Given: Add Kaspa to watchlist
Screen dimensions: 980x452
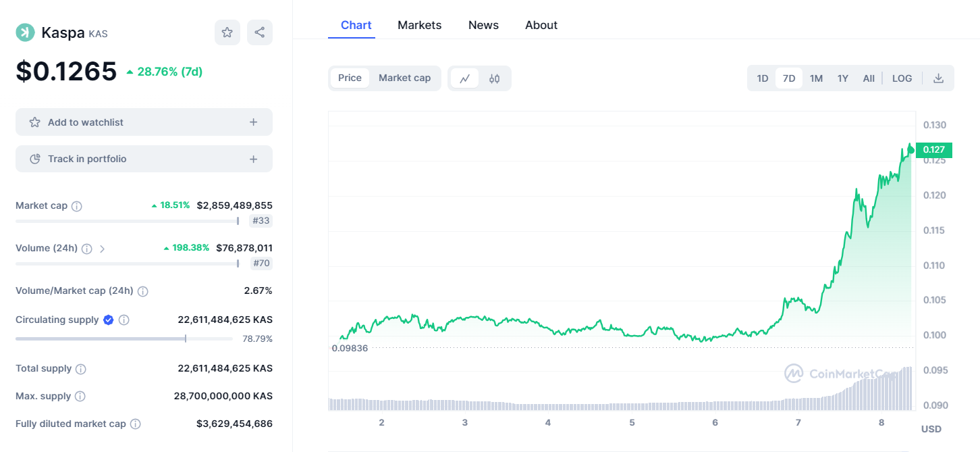Looking at the screenshot, I should click(x=144, y=122).
